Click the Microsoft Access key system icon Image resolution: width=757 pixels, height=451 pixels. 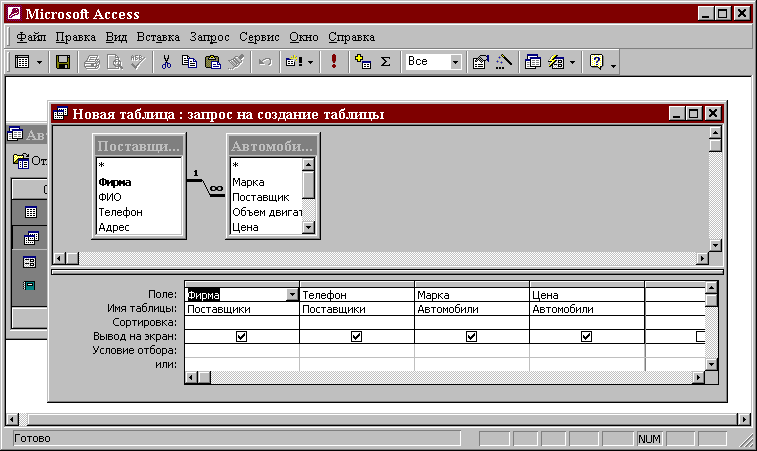[14, 13]
